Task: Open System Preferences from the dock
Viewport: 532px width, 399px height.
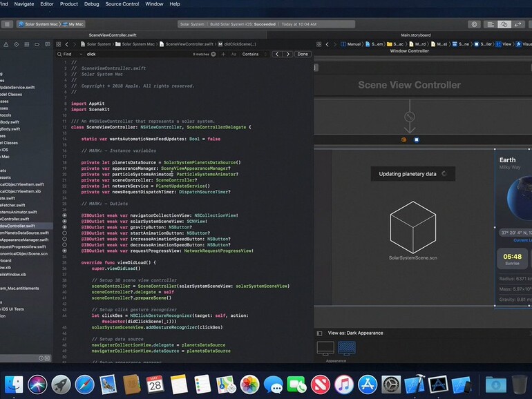Action: pos(391,385)
